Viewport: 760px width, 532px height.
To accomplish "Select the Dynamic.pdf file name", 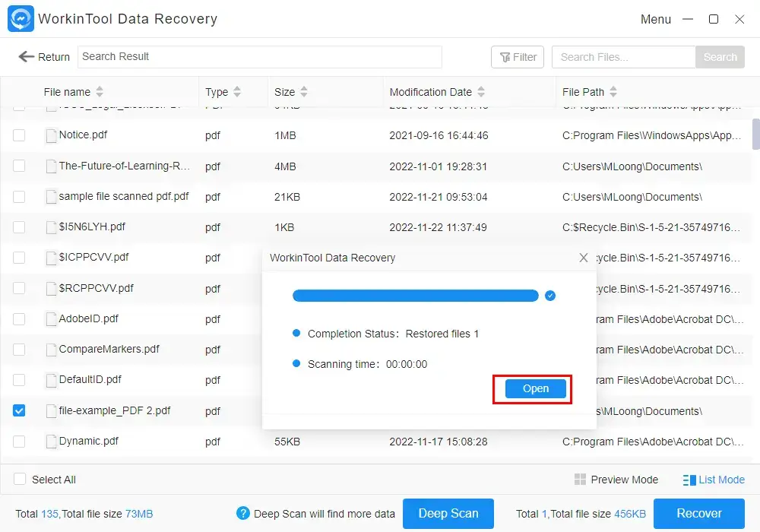I will [x=89, y=441].
